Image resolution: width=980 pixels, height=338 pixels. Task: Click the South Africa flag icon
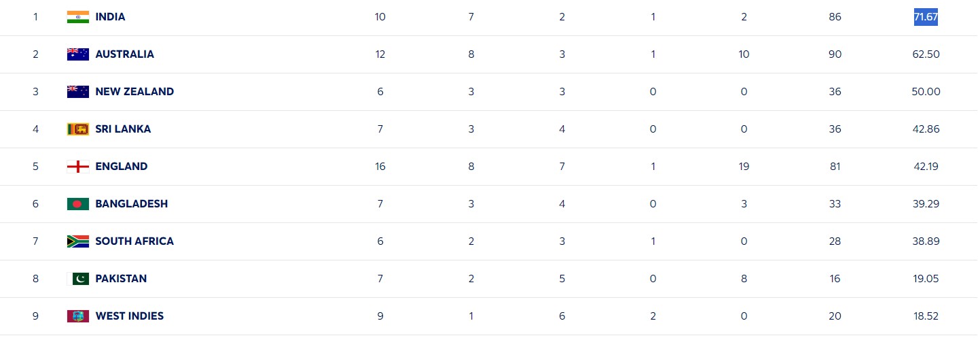tap(78, 241)
